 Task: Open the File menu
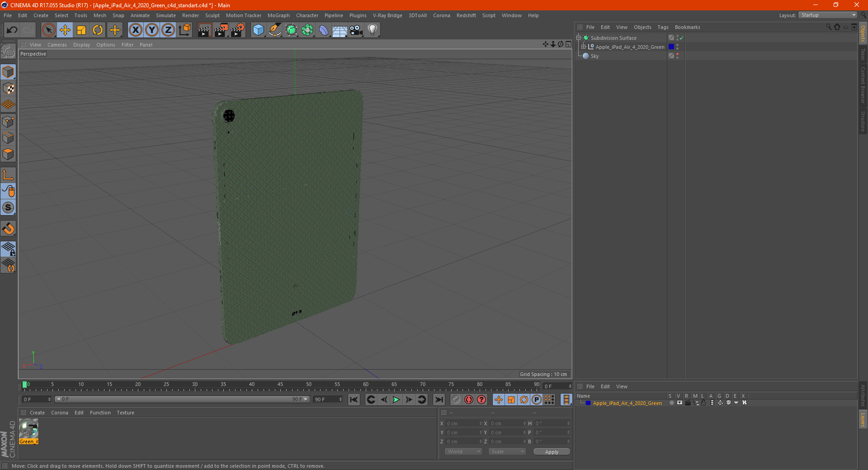(x=8, y=15)
